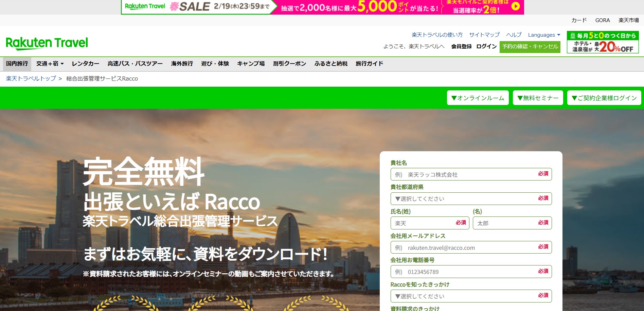The height and width of the screenshot is (311, 644).
Task: Click 会員登録 link
Action: pos(461,47)
